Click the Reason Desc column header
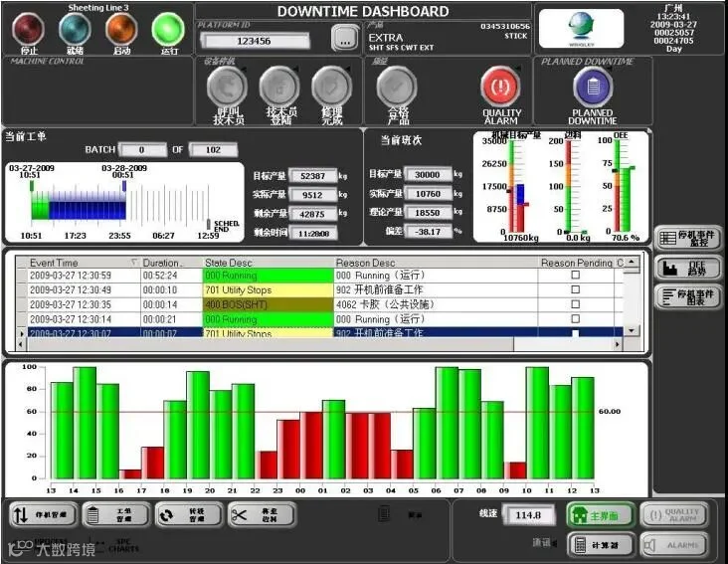Image resolution: width=728 pixels, height=564 pixels. (436, 263)
